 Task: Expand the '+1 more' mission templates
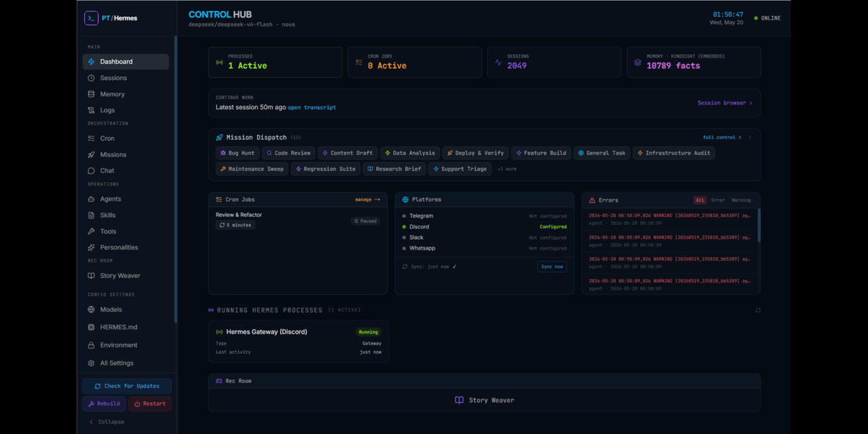pos(507,169)
